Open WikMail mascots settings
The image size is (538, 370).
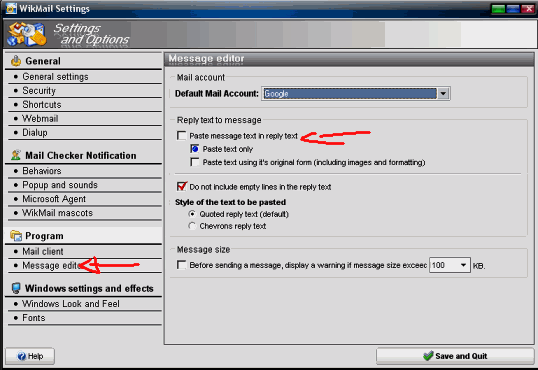pos(57,213)
